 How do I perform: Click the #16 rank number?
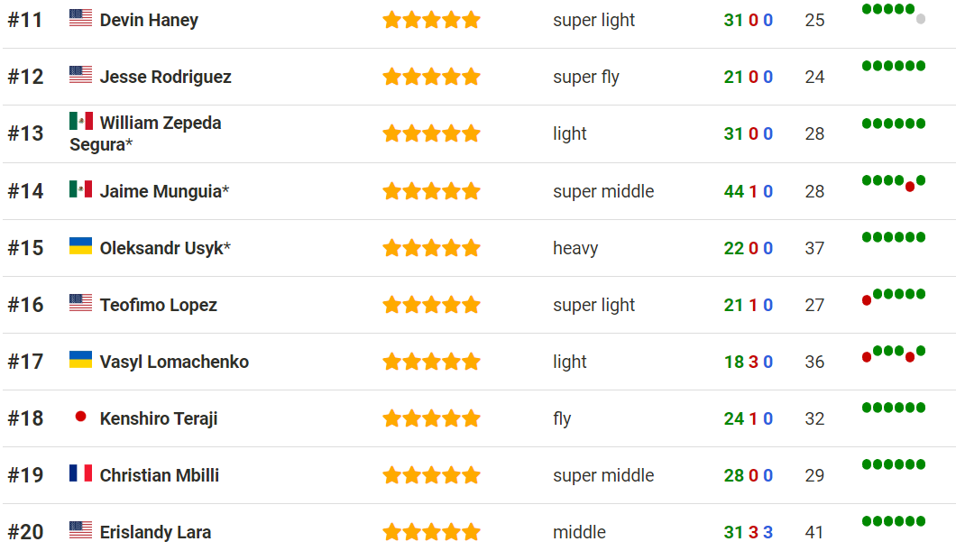25,305
